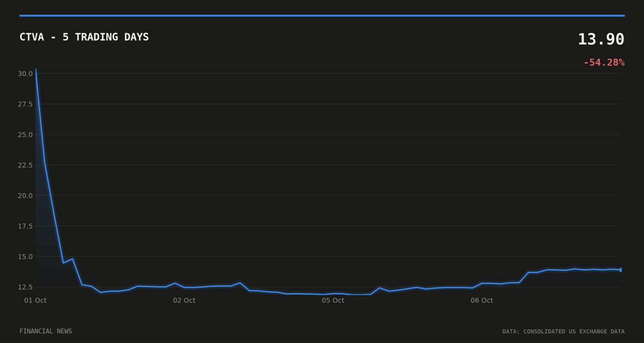Click the Consolidated US Exchange Data credit
Image resolution: width=644 pixels, height=343 pixels.
click(x=563, y=332)
